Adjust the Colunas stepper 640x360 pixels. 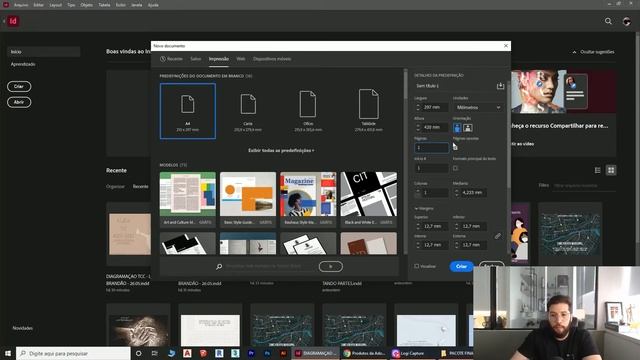coord(418,192)
